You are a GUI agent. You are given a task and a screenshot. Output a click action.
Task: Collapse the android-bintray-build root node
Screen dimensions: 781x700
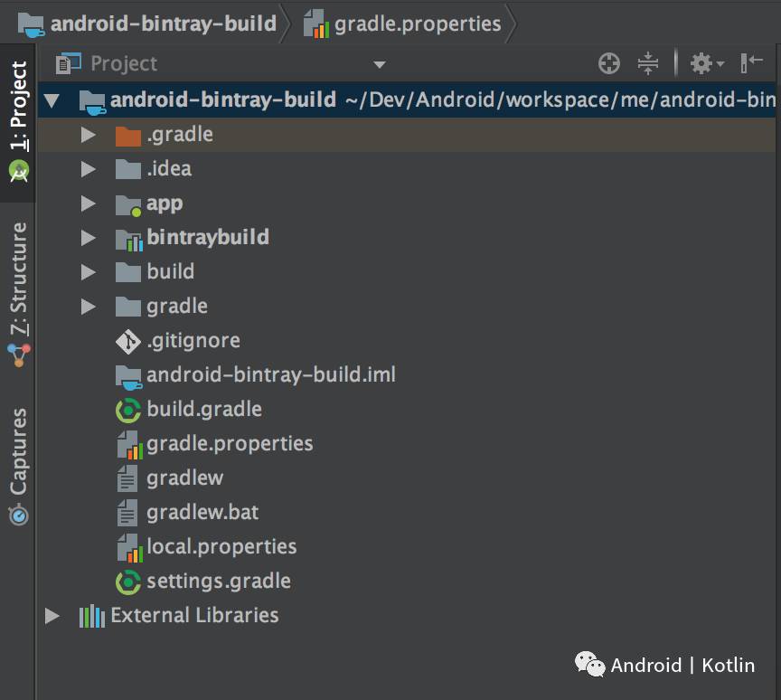[52, 101]
